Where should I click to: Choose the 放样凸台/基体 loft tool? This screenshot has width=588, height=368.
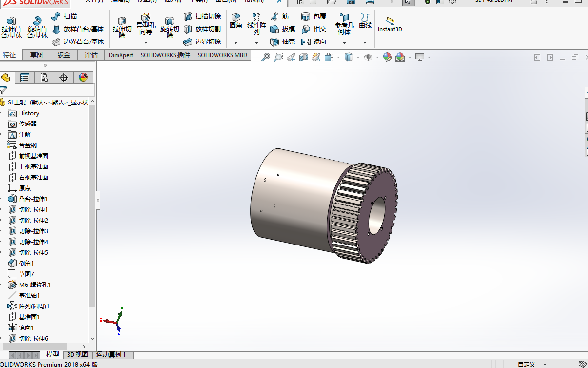(78, 29)
